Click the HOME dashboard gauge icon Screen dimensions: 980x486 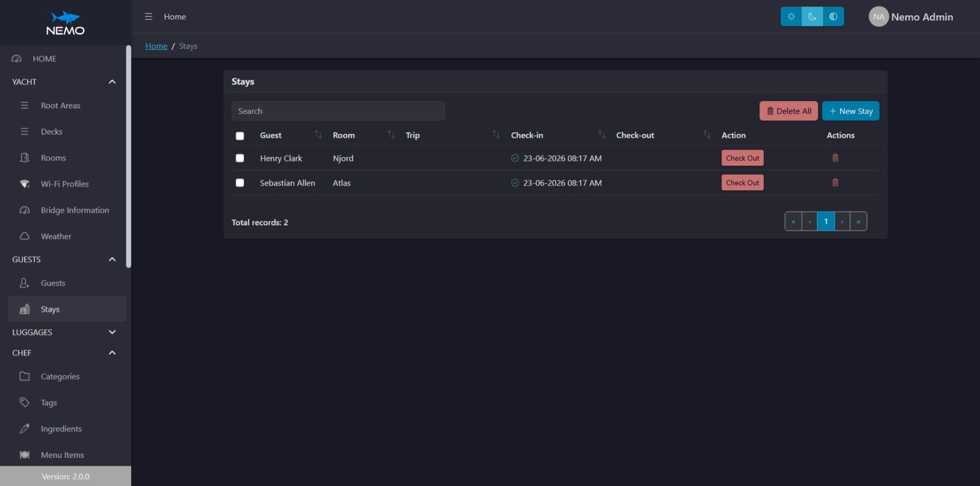16,58
